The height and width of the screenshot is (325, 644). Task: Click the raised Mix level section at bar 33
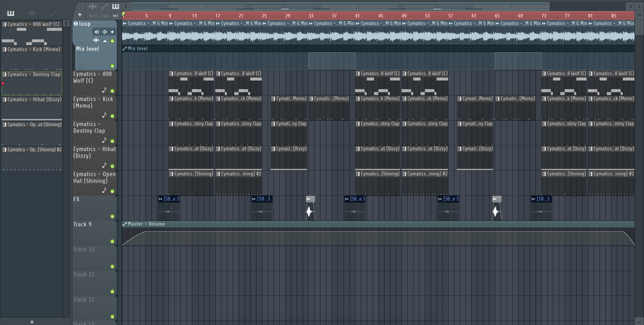pyautogui.click(x=331, y=61)
